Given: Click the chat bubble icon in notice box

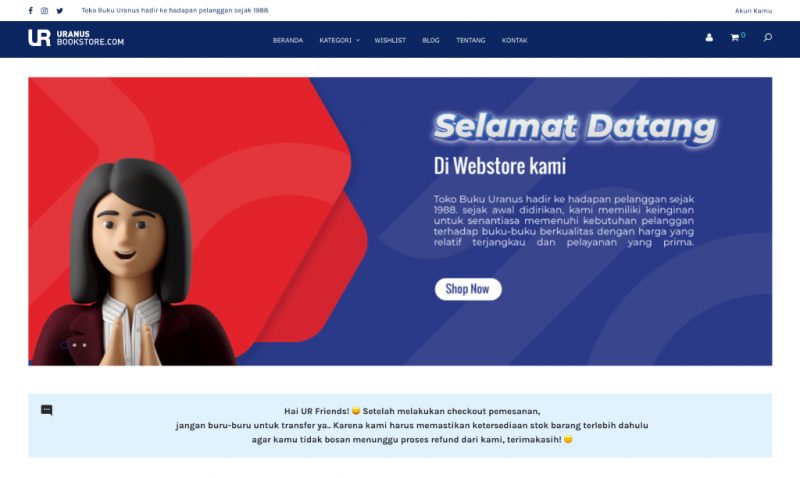Looking at the screenshot, I should [46, 410].
